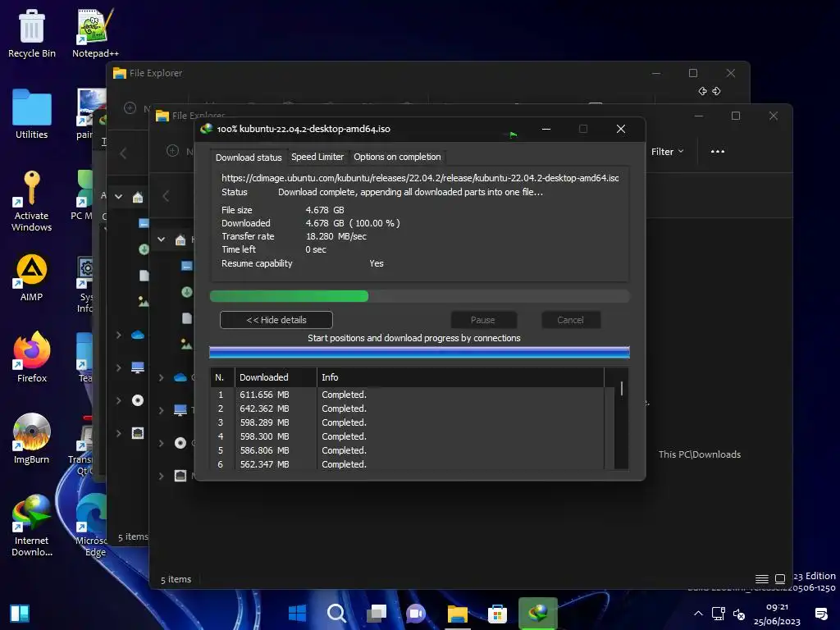
Task: Show hidden system tray icons
Action: tap(699, 614)
